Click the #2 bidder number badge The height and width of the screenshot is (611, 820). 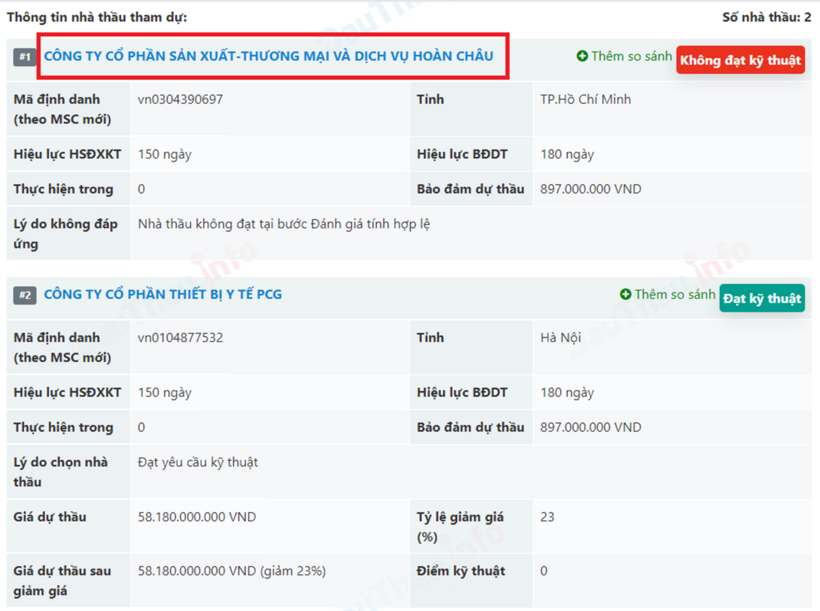(x=25, y=295)
